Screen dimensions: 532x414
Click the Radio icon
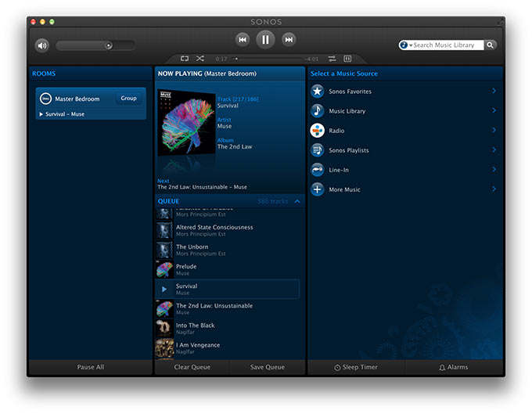318,131
